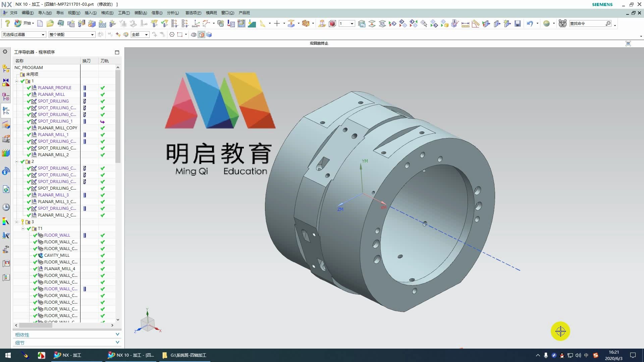
Task: Select the CAVITY_MILL operation
Action: click(56, 255)
